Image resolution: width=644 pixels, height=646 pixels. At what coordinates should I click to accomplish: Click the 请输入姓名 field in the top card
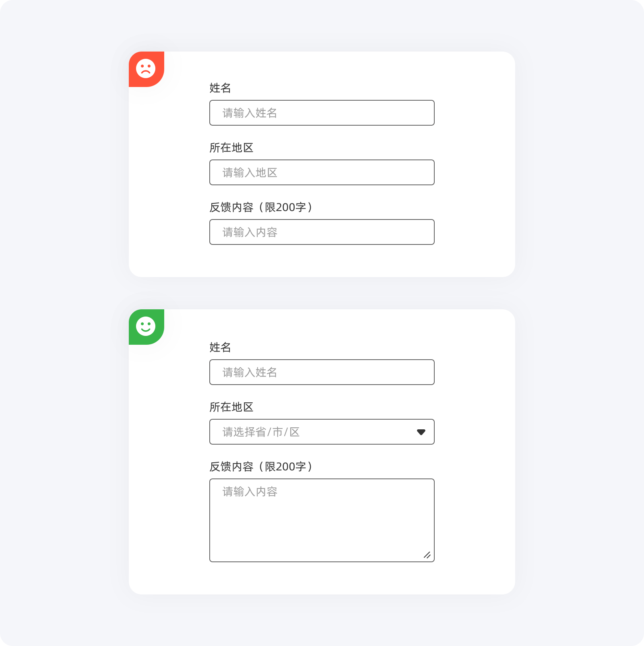click(322, 113)
